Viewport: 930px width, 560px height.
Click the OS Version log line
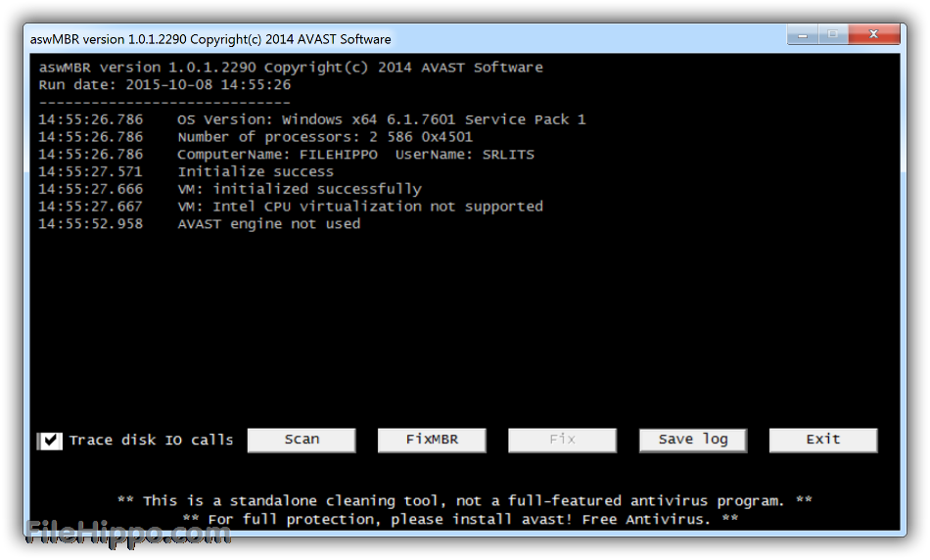click(x=312, y=119)
